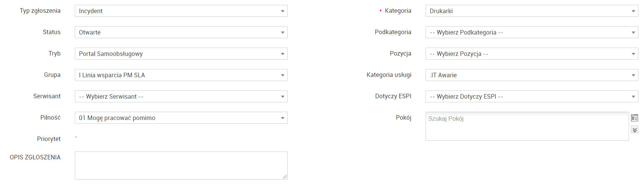Expand the Status dropdown set to Otwarte
The width and height of the screenshot is (644, 186).
(x=181, y=32)
